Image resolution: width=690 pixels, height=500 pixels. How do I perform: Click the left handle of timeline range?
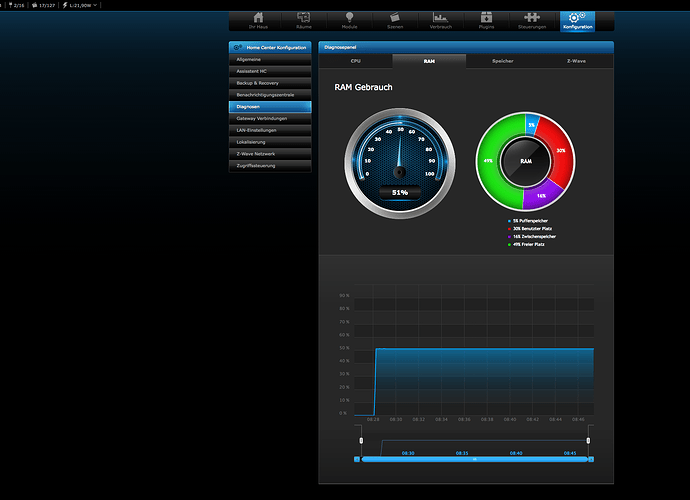(360, 440)
